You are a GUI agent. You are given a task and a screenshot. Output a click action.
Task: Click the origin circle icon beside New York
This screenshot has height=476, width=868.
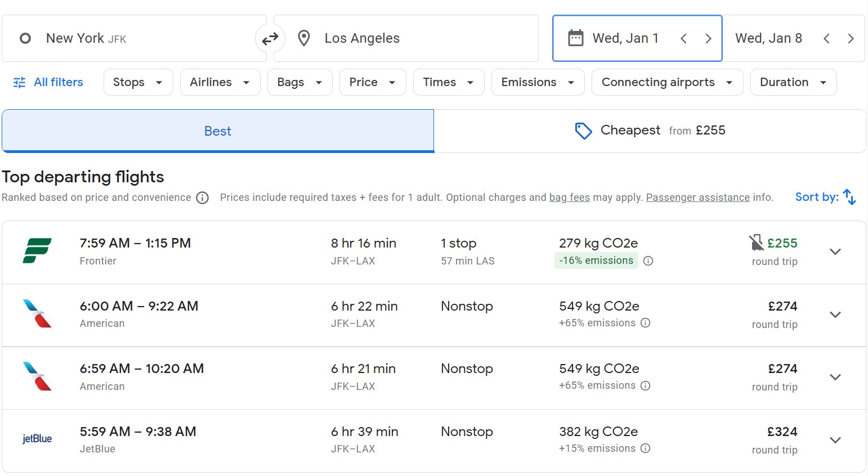point(25,38)
